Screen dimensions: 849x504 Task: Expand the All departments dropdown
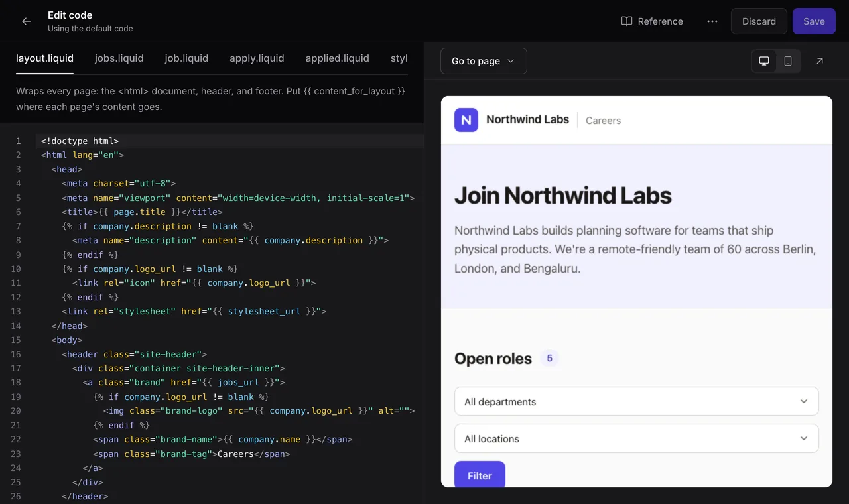pos(637,401)
